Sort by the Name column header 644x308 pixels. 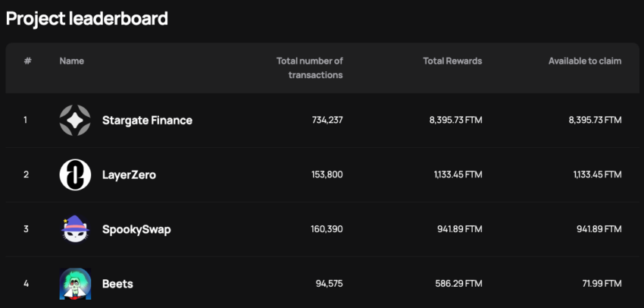(72, 61)
